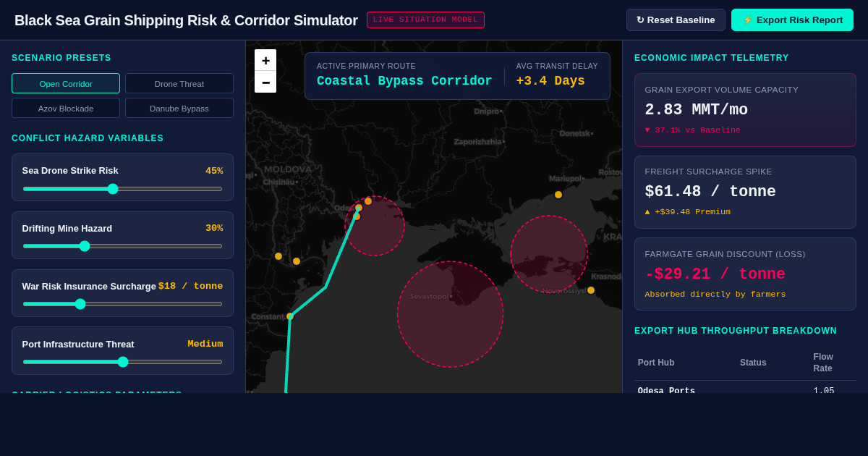Screen dimensions: 868x456
Task: Click the Port Infrastructure Threat label
Action: 78,344
